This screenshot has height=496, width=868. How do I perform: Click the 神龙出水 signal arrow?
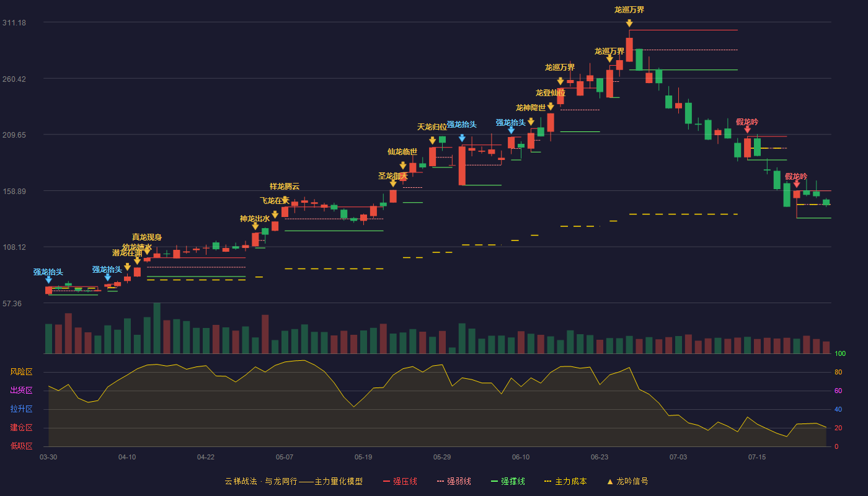[x=255, y=226]
